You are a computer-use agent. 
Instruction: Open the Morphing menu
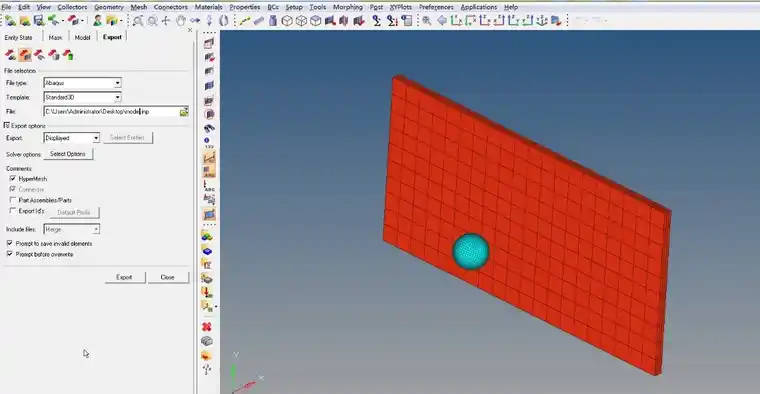pyautogui.click(x=348, y=7)
